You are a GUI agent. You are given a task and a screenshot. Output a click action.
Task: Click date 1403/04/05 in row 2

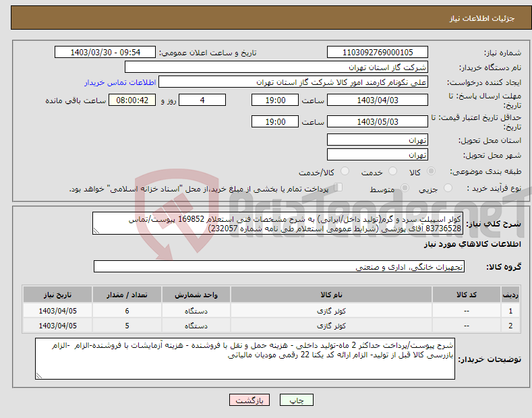(58, 326)
